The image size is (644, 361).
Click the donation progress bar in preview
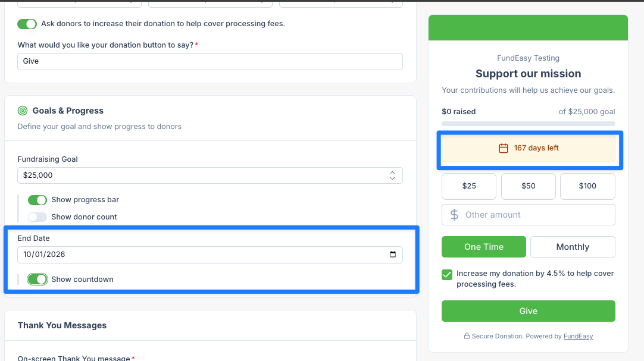click(x=528, y=124)
